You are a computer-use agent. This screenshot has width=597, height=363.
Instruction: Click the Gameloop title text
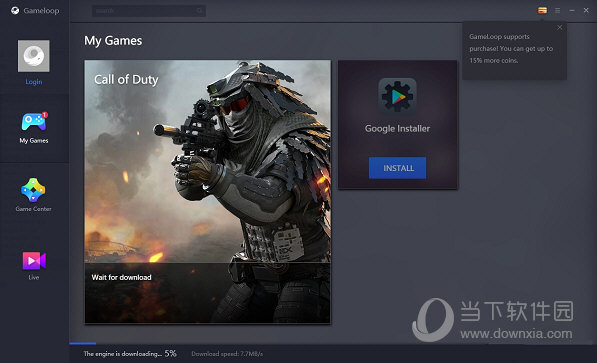coord(41,11)
